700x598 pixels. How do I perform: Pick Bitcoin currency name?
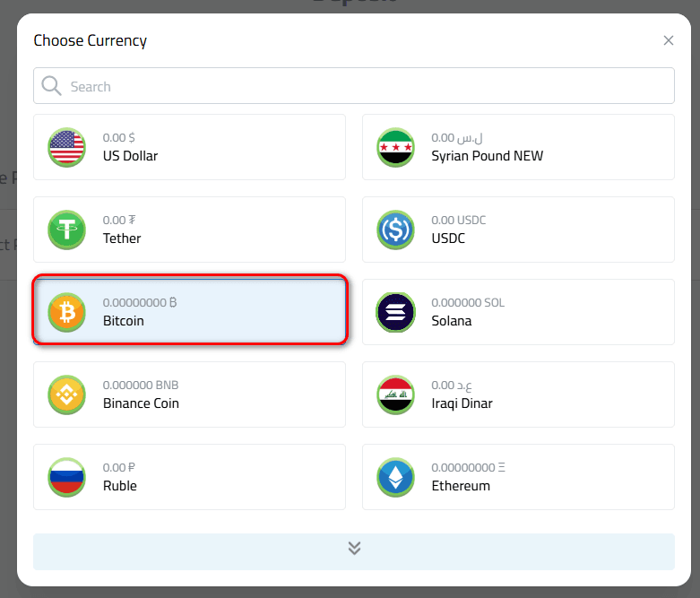point(123,321)
